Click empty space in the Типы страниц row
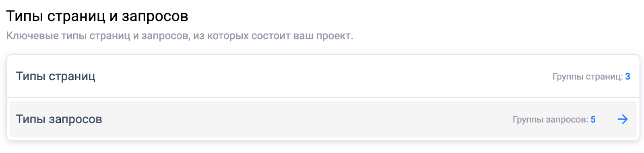Viewport: 644px width, 153px height. 322,76
